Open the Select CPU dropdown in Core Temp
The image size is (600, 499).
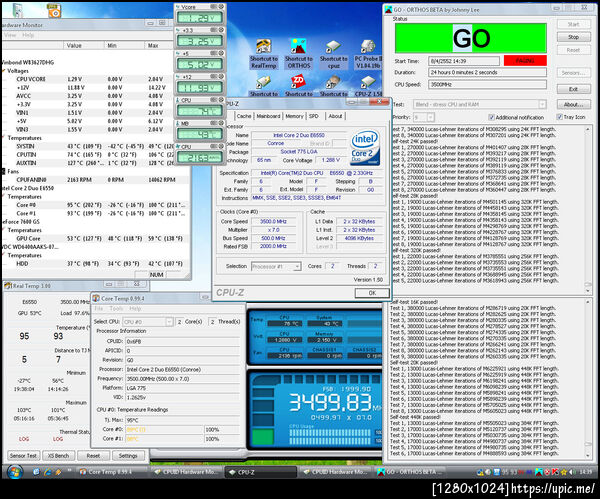click(x=169, y=322)
